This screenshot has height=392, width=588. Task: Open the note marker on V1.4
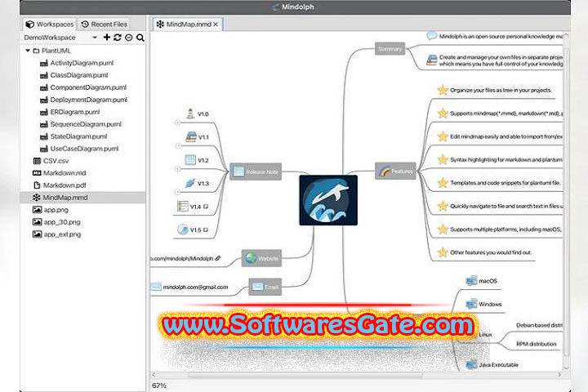(x=206, y=207)
